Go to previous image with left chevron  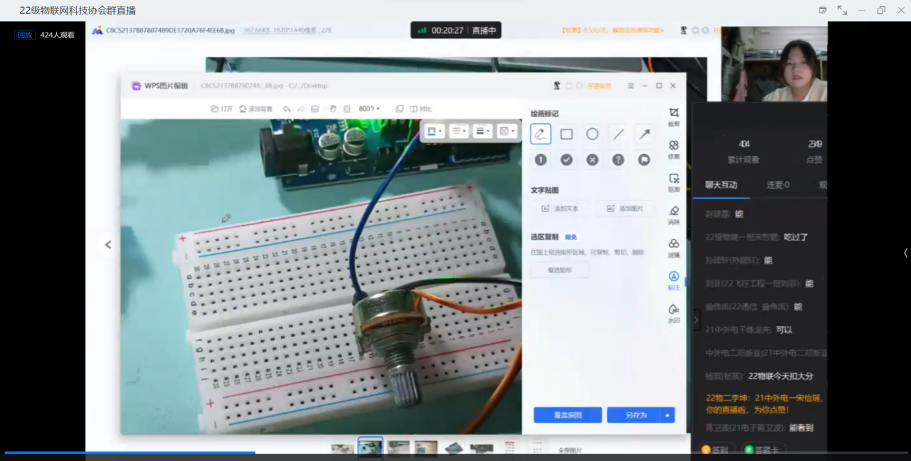pyautogui.click(x=108, y=245)
